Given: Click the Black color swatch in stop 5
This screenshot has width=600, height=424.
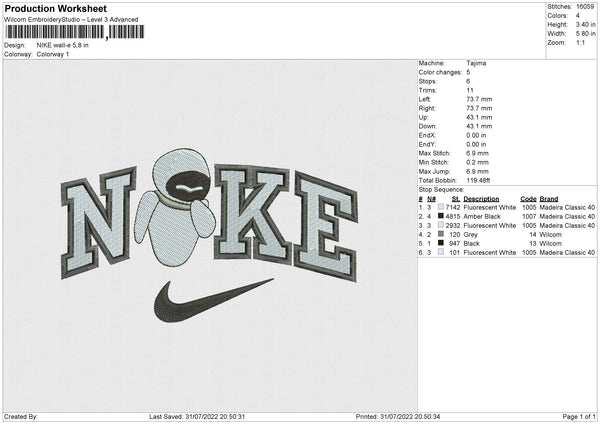Looking at the screenshot, I should [441, 243].
